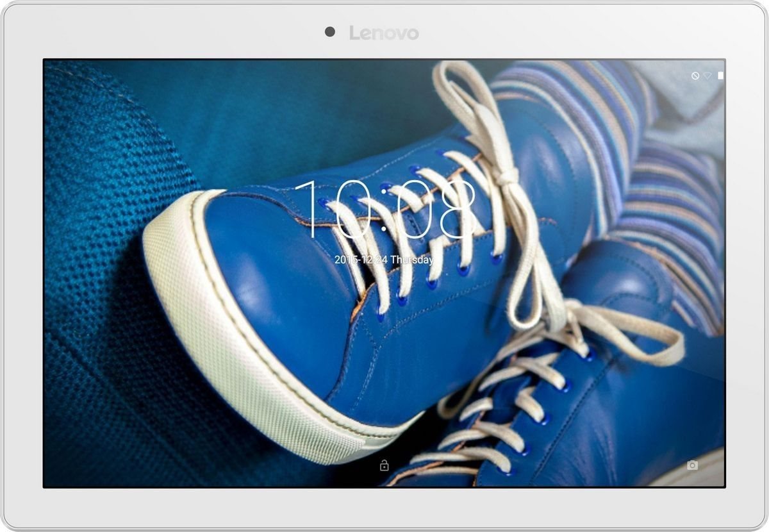Toggle do-not-disturb from its status bar icon
The height and width of the screenshot is (532, 769).
695,76
